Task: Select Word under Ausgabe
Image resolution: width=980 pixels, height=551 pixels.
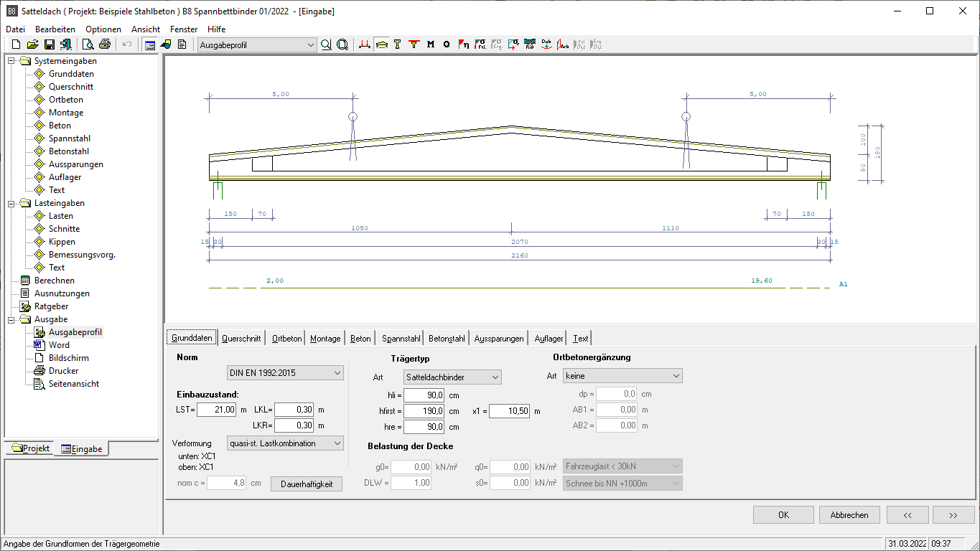Action: tap(59, 345)
